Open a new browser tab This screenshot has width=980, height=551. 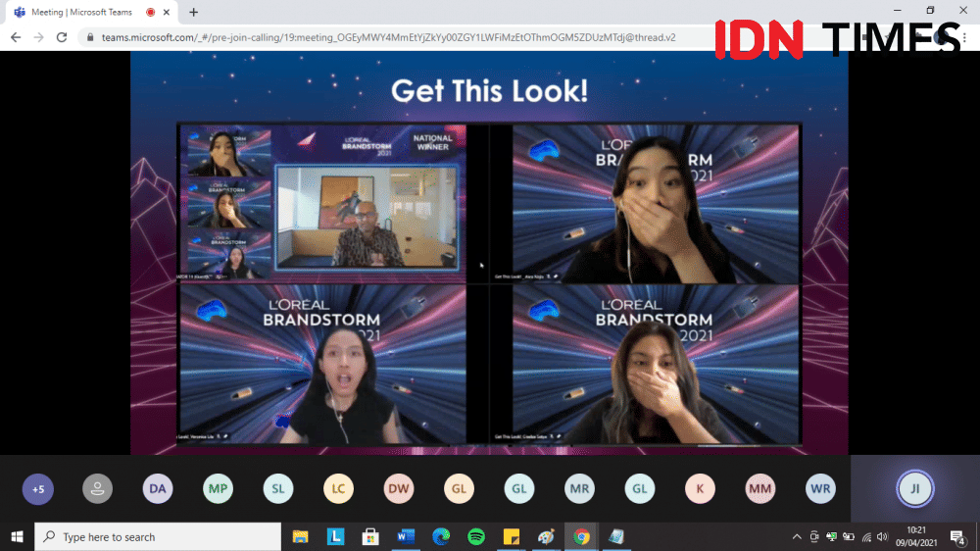click(x=193, y=12)
